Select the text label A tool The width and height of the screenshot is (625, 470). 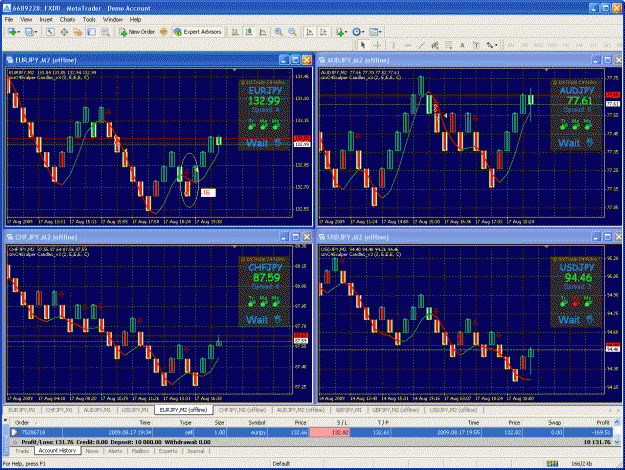click(462, 45)
